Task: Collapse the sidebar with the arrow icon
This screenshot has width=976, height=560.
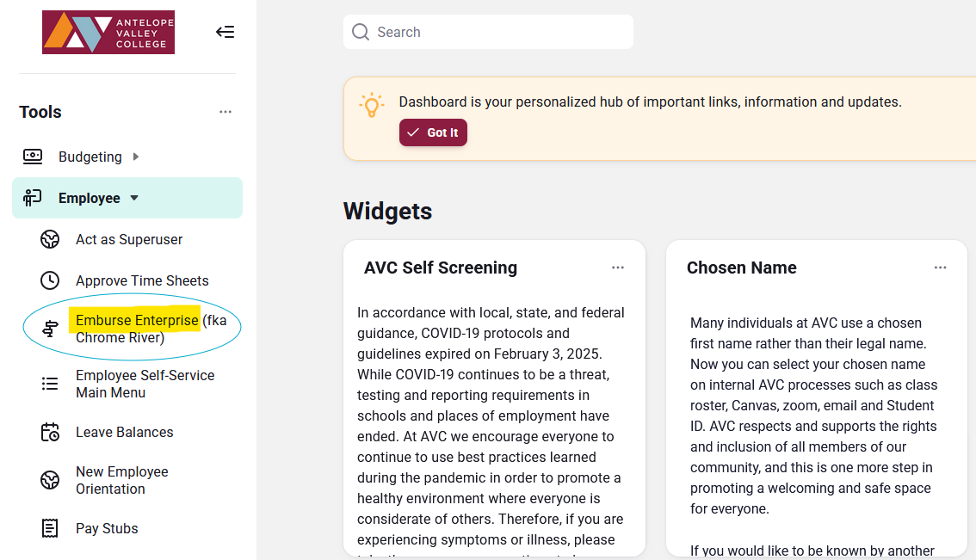Action: 225,32
